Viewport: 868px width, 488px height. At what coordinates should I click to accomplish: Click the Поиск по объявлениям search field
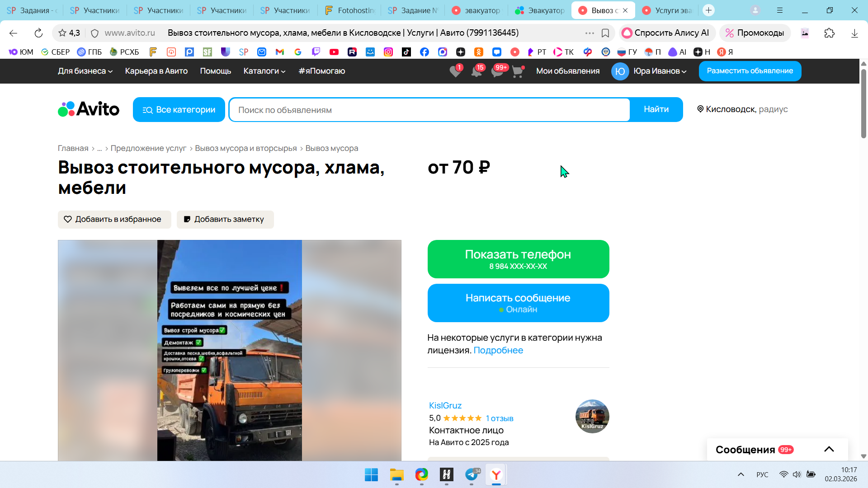tap(429, 110)
